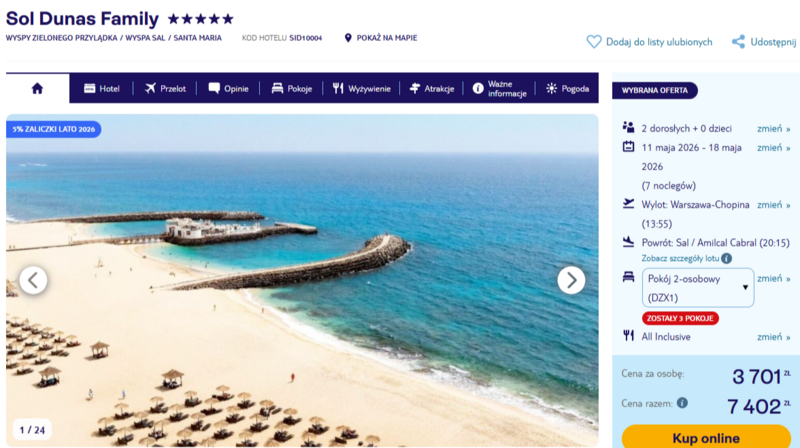Open the Przelot tab
The image size is (800, 448).
point(165,88)
